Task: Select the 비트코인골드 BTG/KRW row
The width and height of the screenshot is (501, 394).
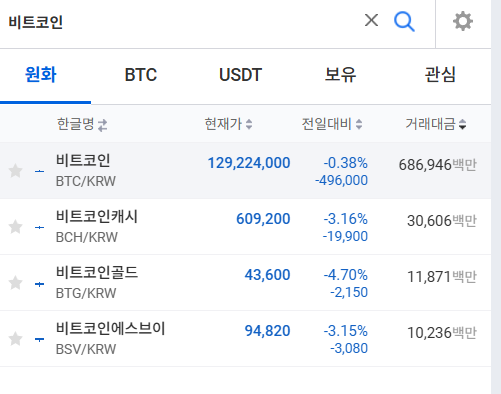Action: pyautogui.click(x=245, y=283)
